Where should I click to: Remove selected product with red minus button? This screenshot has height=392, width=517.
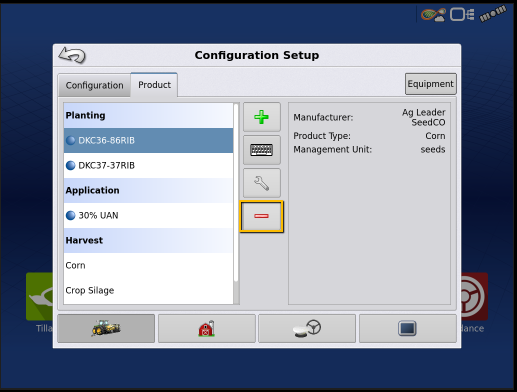pos(262,216)
